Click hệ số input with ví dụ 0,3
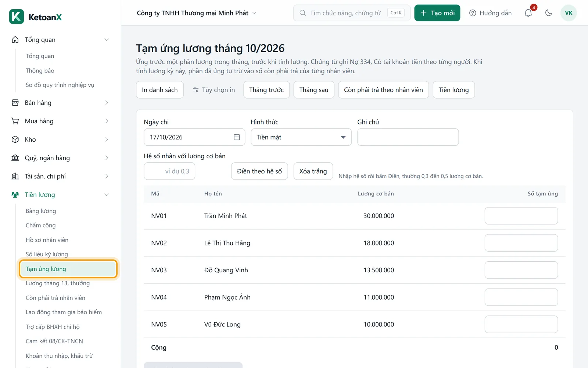 point(169,171)
